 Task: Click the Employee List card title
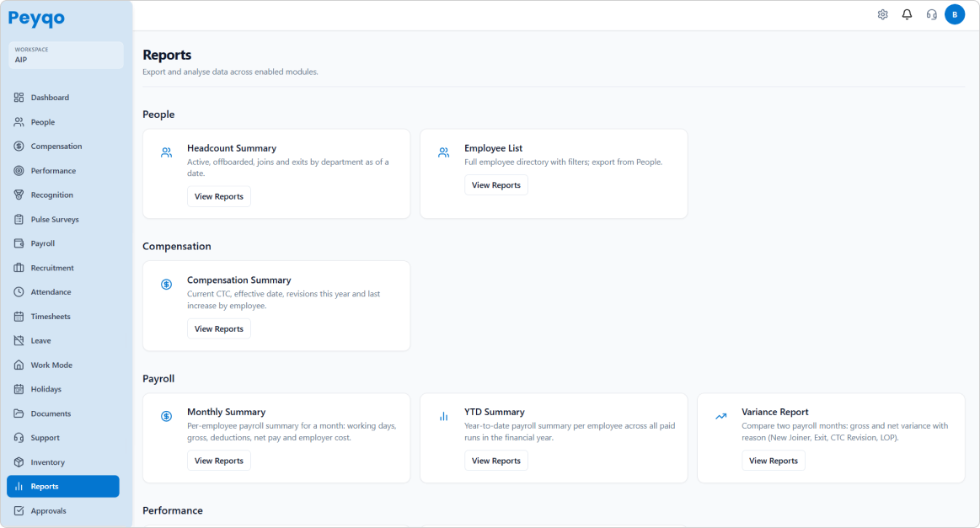493,148
